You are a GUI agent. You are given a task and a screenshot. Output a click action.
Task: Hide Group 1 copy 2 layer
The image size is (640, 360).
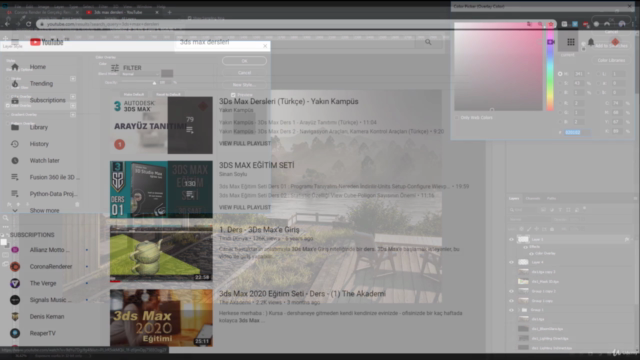point(511,291)
